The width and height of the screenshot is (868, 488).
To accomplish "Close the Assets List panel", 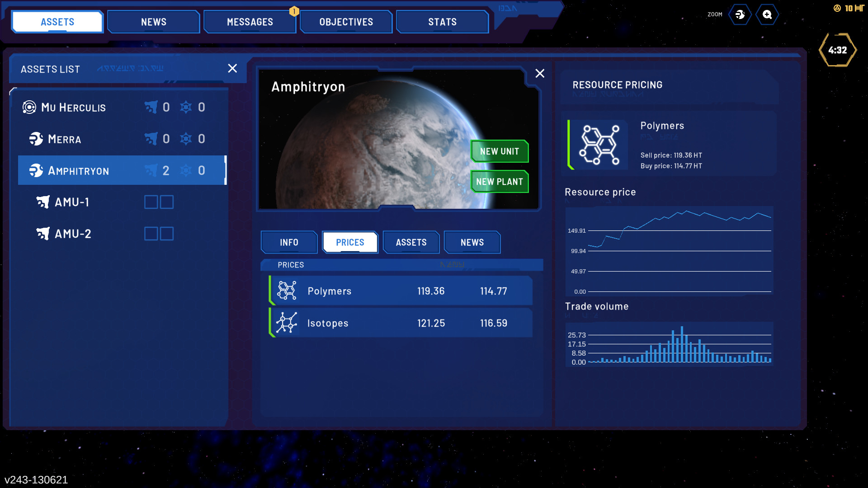I will tap(232, 68).
